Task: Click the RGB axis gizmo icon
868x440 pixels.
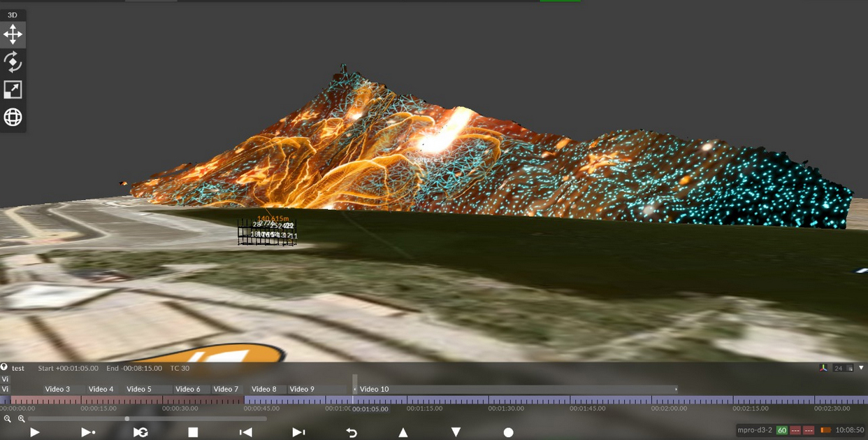Action: [823, 368]
